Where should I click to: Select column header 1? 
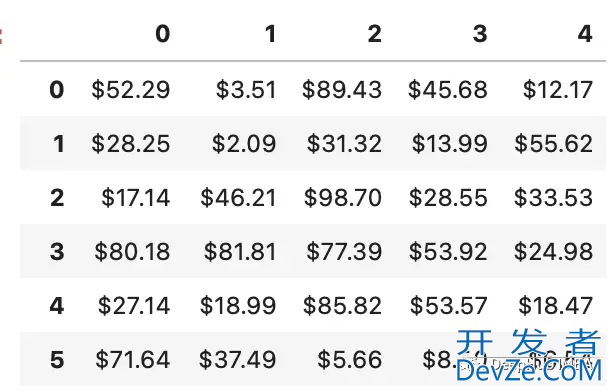click(270, 34)
